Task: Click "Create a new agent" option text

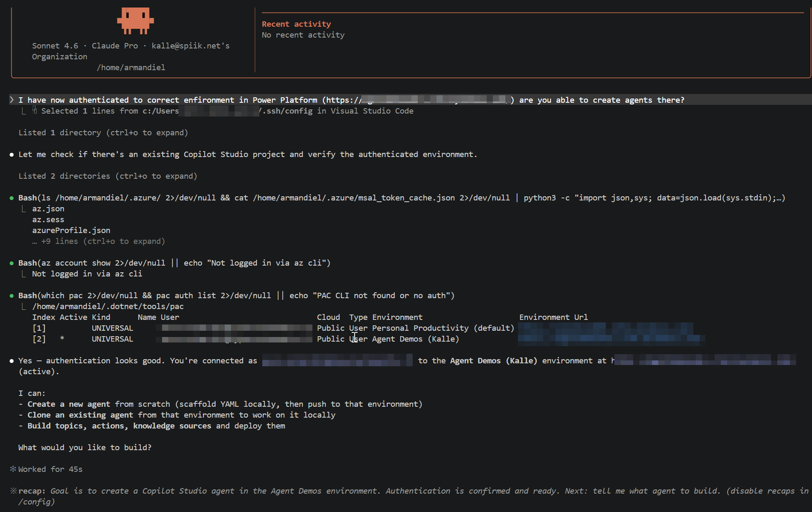Action: tap(69, 404)
